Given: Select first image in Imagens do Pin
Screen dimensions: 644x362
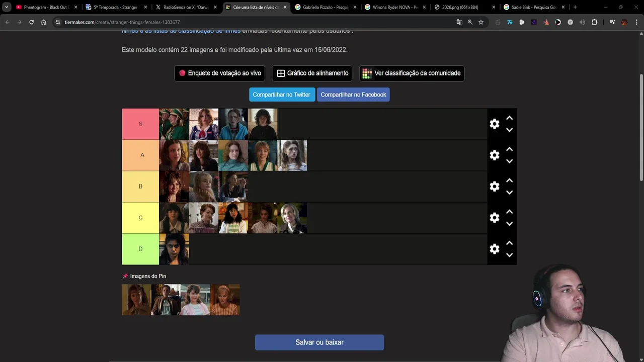Looking at the screenshot, I should (136, 300).
